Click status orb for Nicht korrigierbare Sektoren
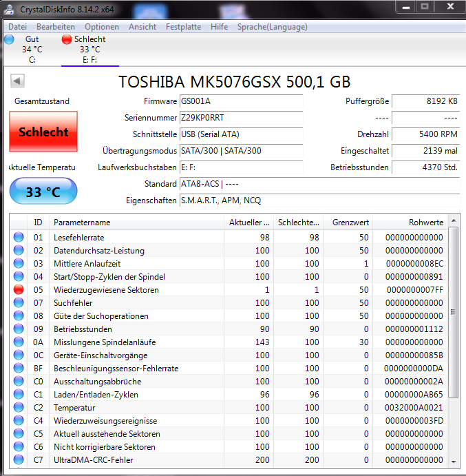 click(x=19, y=446)
